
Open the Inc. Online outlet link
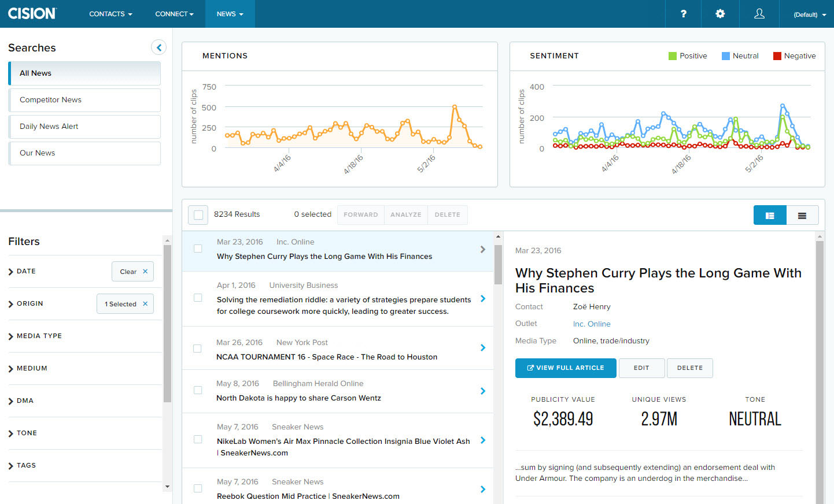coord(592,324)
